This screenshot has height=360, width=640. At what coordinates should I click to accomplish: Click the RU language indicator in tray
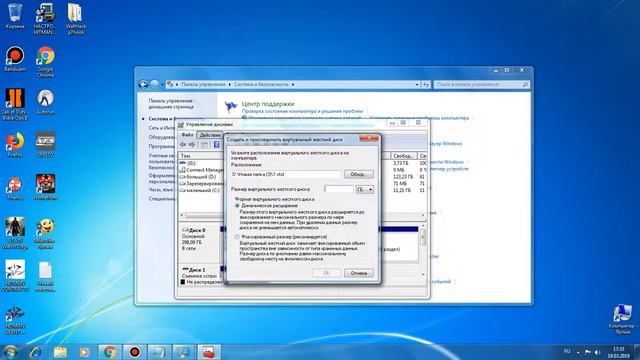click(567, 351)
